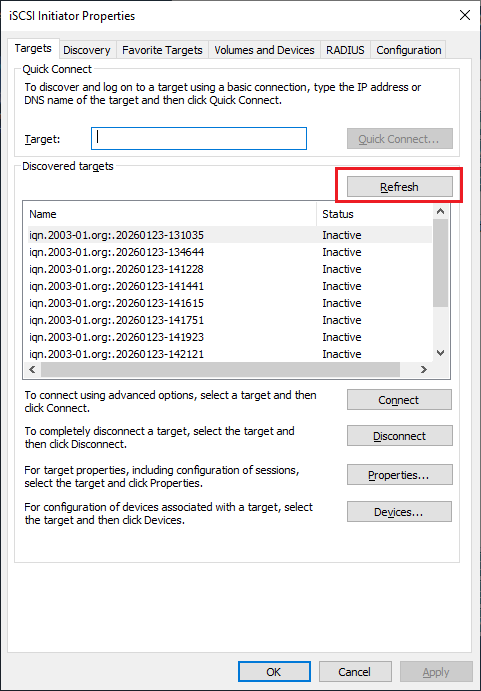Image resolution: width=481 pixels, height=691 pixels.
Task: Click the Disconnect button
Action: point(399,436)
